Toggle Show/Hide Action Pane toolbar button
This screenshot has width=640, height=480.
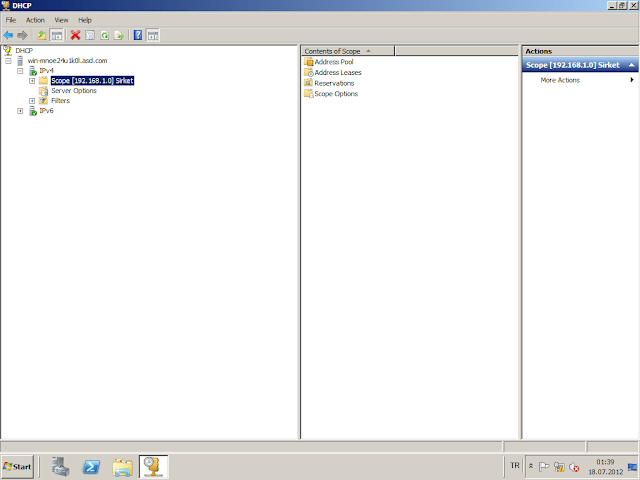(x=153, y=35)
